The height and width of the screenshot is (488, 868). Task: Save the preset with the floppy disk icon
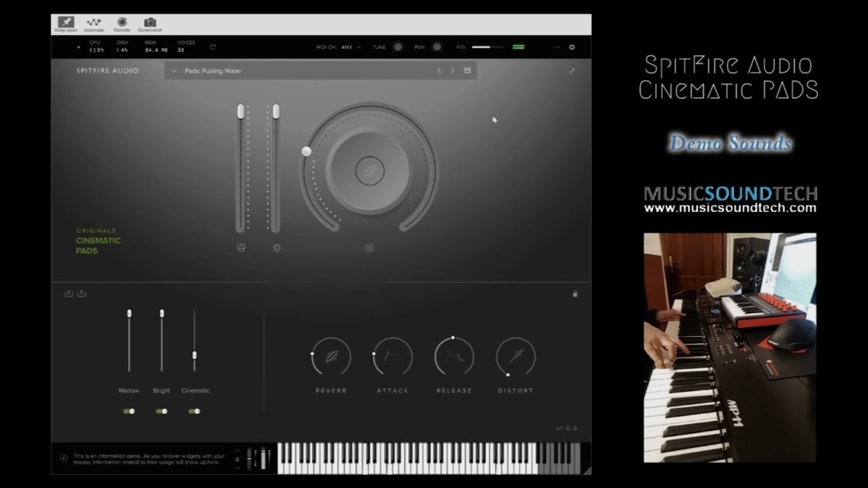click(467, 70)
